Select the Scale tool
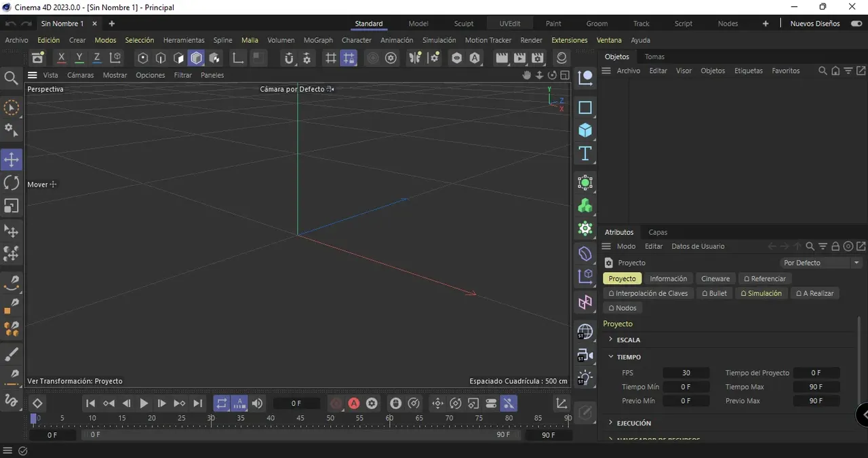 (x=12, y=205)
